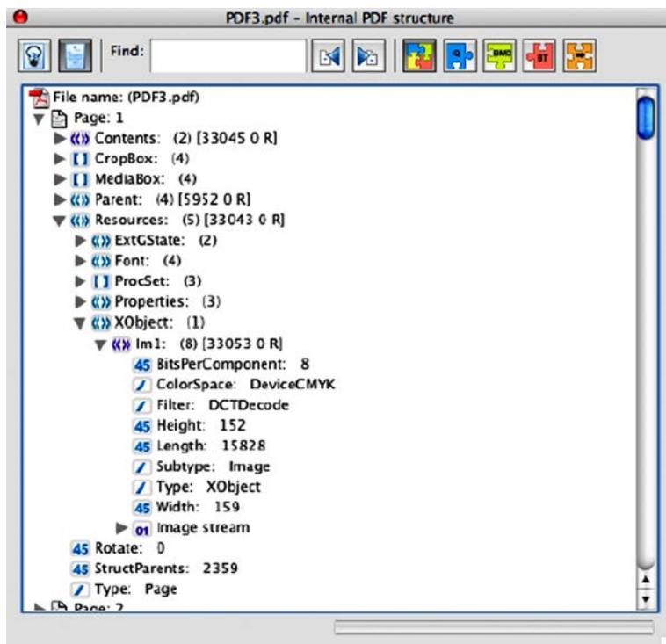Click the page icon next to Page: 1
The width and height of the screenshot is (666, 644).
(x=59, y=119)
